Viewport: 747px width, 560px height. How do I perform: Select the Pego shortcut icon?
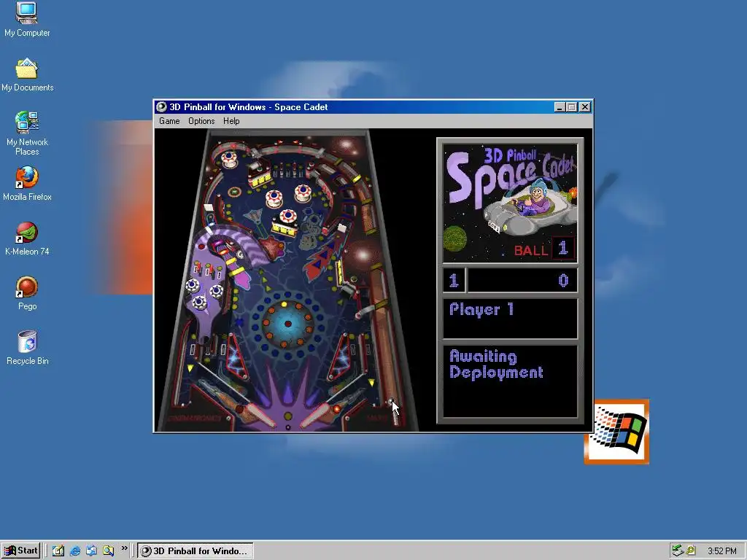27,293
